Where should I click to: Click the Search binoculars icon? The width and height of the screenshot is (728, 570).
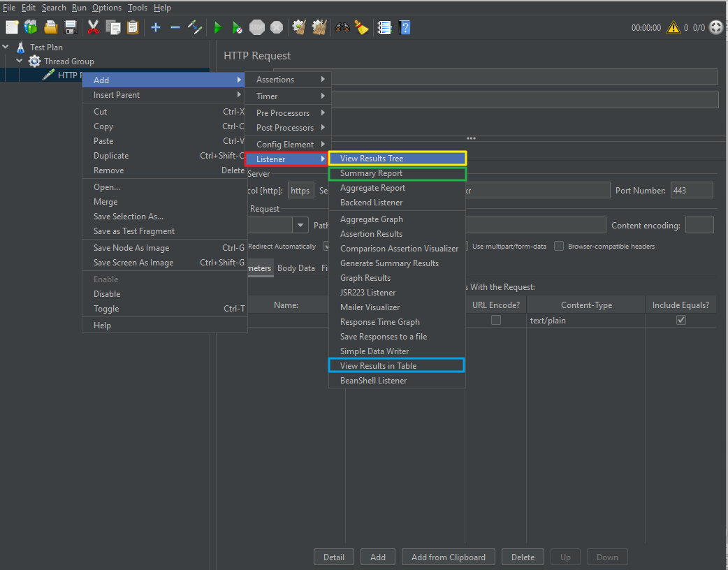pyautogui.click(x=342, y=27)
